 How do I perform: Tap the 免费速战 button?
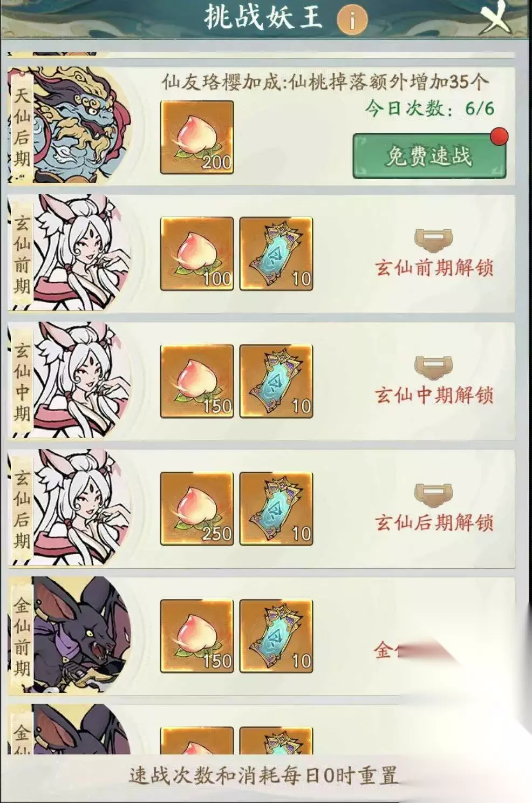point(429,156)
